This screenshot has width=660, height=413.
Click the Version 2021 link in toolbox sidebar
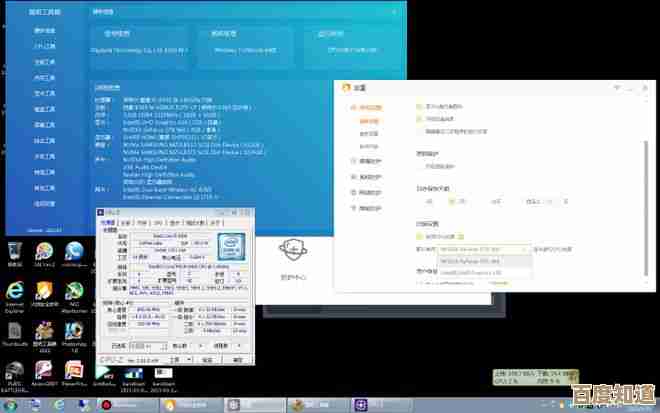[x=44, y=230]
